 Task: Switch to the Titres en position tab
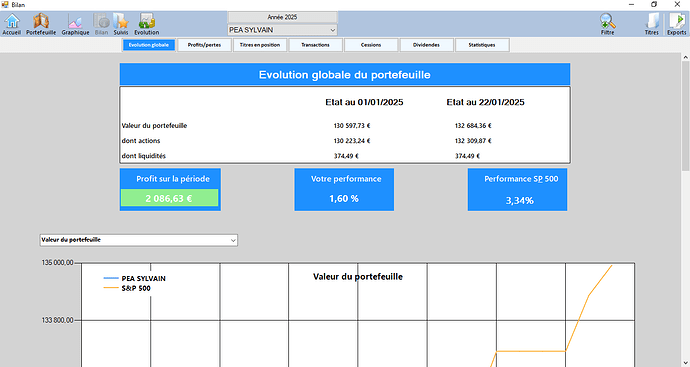(x=260, y=45)
